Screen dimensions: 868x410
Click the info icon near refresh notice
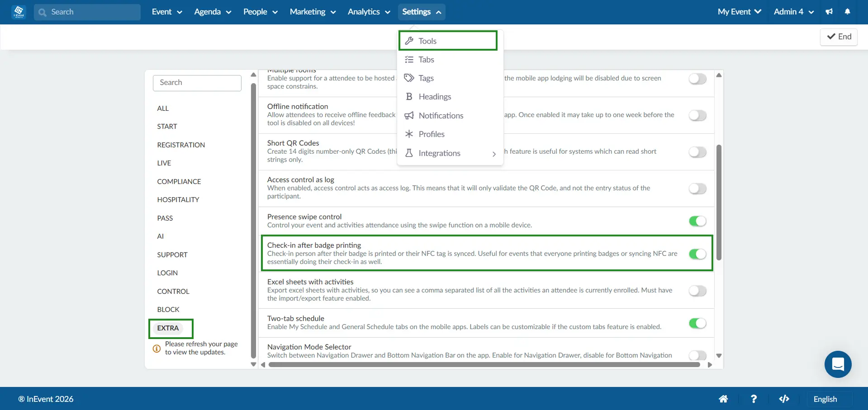[x=157, y=349]
